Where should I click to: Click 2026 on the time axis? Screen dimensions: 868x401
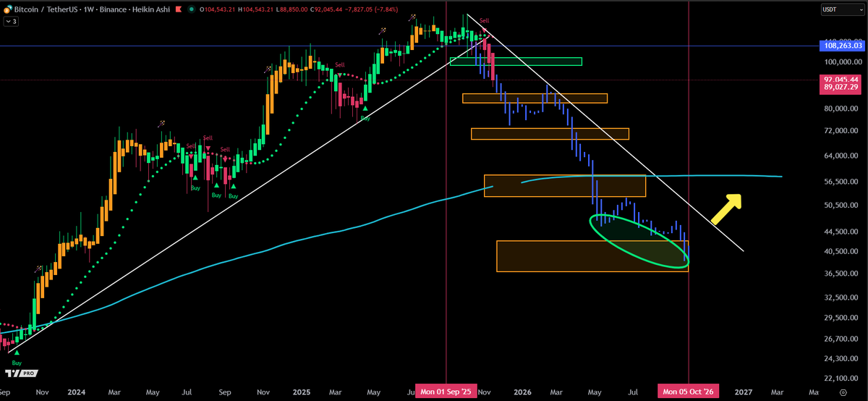[x=521, y=392]
